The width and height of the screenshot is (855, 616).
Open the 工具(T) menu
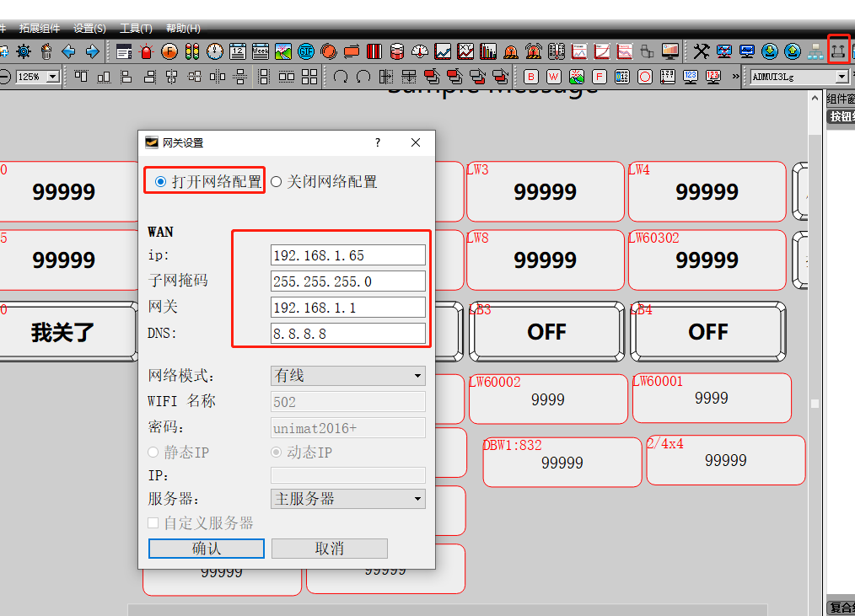(137, 29)
